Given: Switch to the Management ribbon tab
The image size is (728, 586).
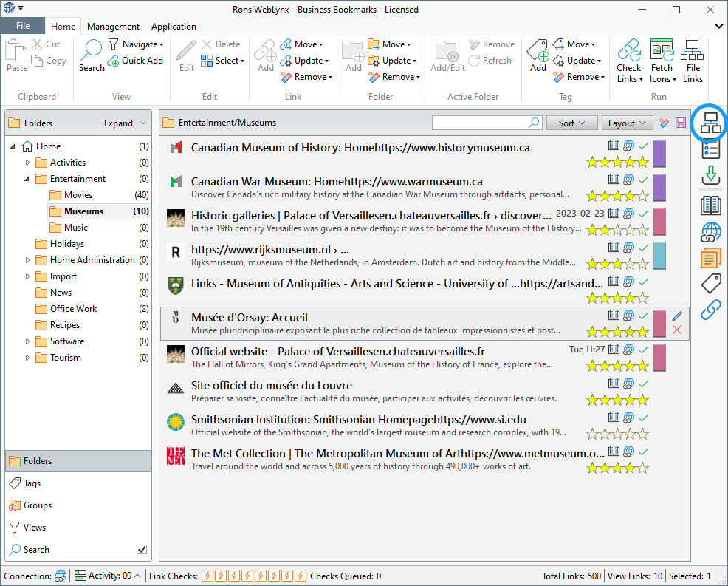Looking at the screenshot, I should pos(113,27).
